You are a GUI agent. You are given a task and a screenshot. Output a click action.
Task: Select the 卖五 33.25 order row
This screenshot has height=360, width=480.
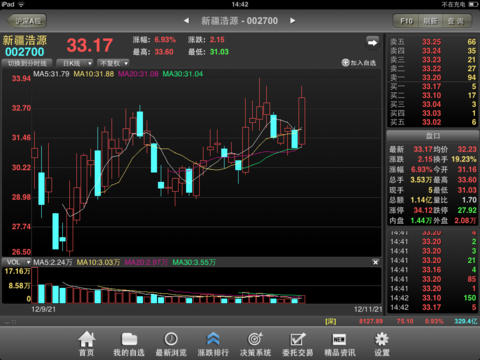pos(433,42)
